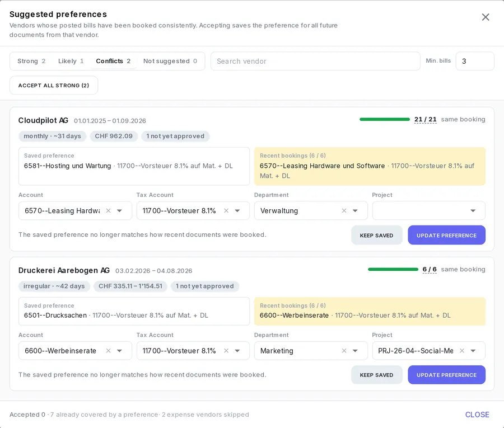Switch to the Likely tab
The height and width of the screenshot is (428, 504).
[71, 61]
